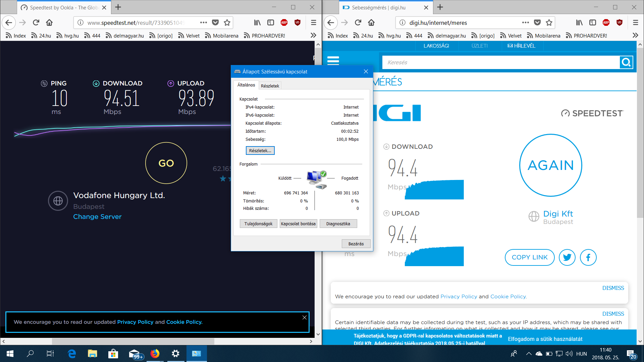Open digi.hu hamburger navigation menu

[x=333, y=61]
